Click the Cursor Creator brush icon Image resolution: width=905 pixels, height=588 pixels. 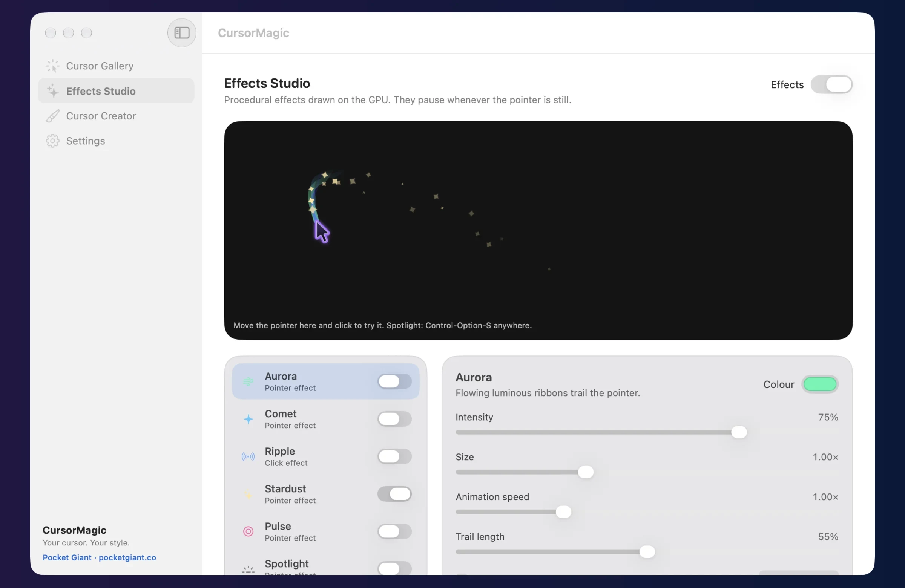[52, 116]
